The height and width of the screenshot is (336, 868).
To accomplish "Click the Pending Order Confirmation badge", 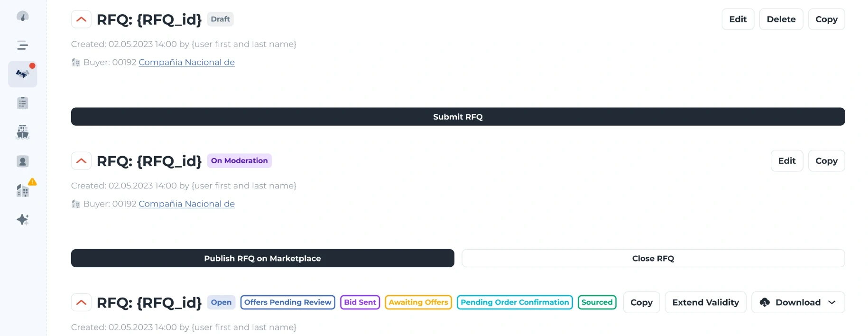I will 515,302.
